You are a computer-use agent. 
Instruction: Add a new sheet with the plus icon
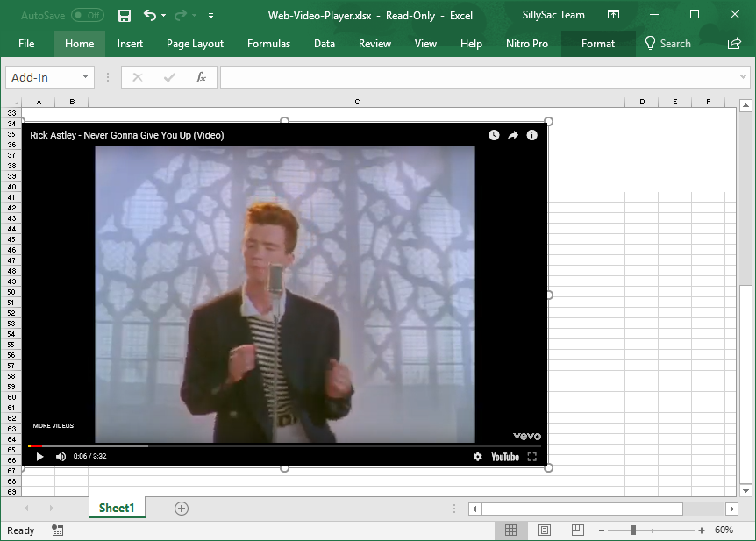point(182,509)
